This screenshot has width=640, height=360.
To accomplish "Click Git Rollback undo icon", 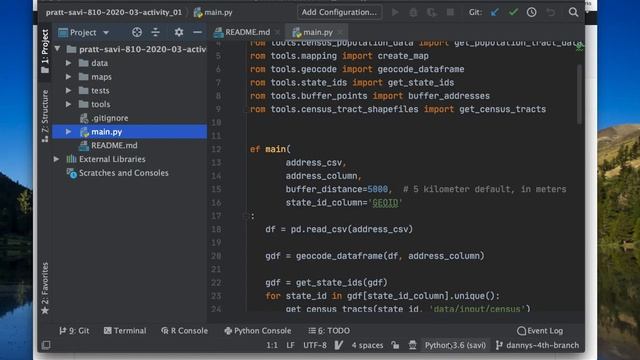I will [551, 12].
